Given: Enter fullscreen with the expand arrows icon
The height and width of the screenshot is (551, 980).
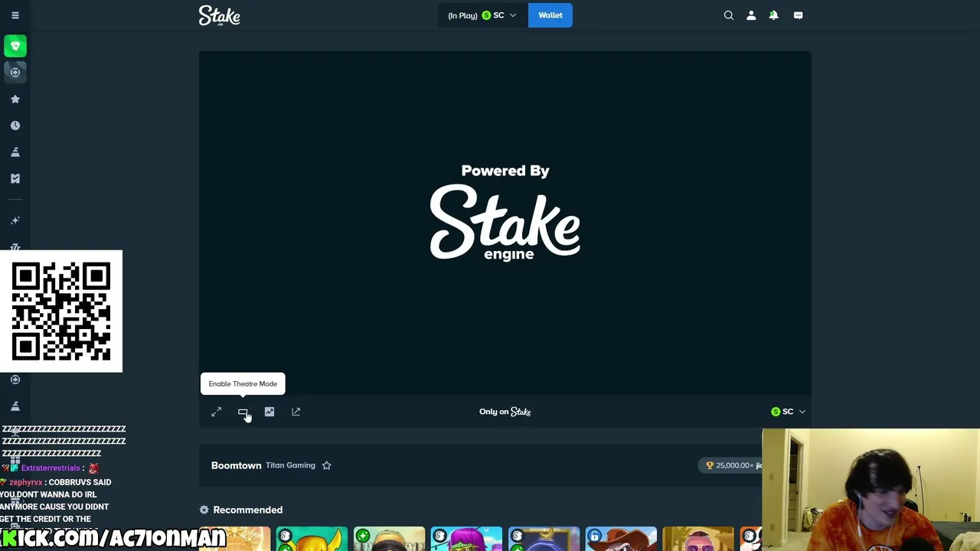Looking at the screenshot, I should click(x=217, y=412).
